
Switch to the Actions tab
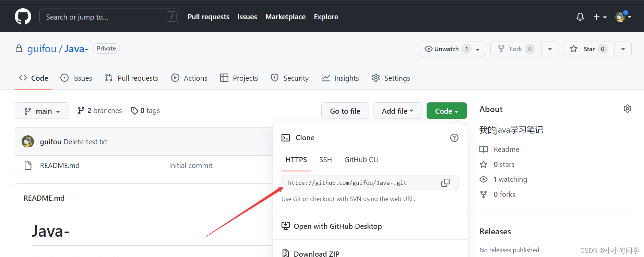coord(189,78)
